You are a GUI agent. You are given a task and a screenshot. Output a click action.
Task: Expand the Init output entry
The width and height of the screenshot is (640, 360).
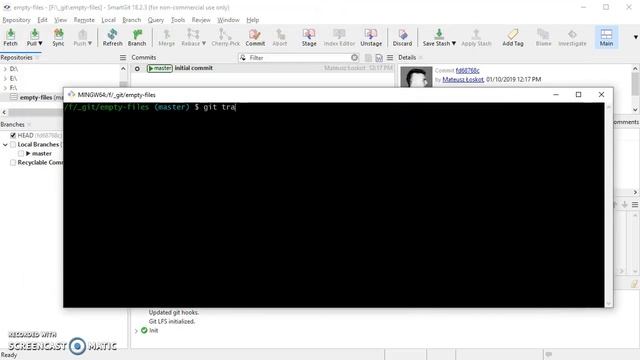click(x=136, y=331)
